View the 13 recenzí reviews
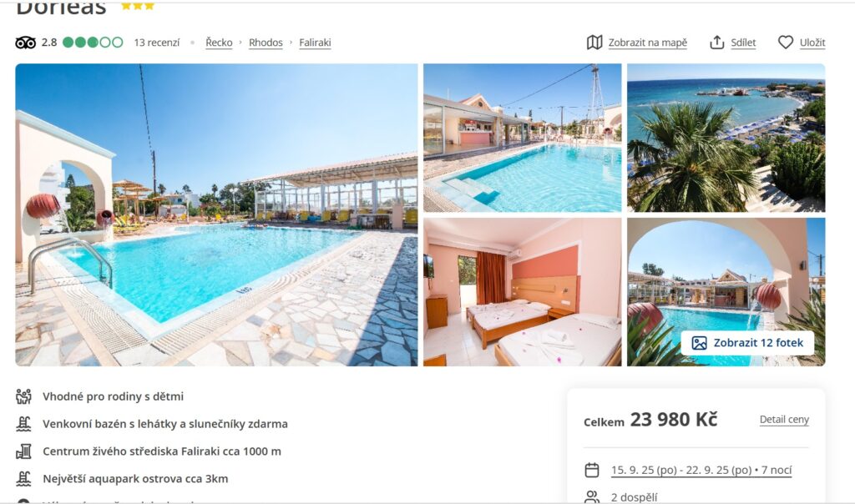The image size is (855, 504). pyautogui.click(x=156, y=43)
